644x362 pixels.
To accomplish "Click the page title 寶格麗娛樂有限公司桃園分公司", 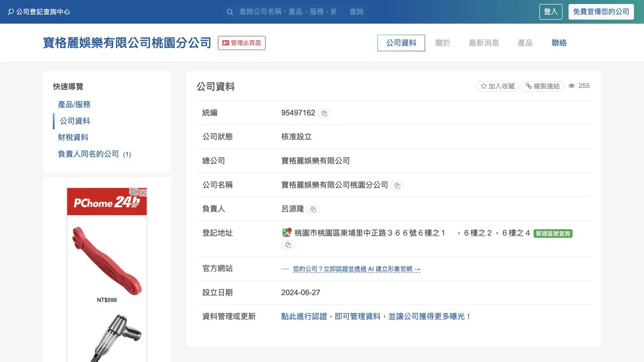I will click(x=127, y=43).
